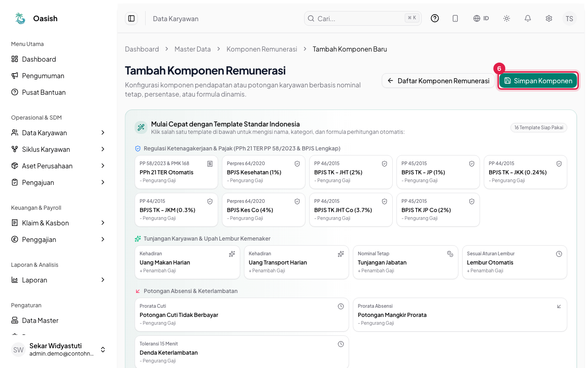Go back to Daftar Komponen Remunerasi
The width and height of the screenshot is (588, 368).
coord(438,80)
